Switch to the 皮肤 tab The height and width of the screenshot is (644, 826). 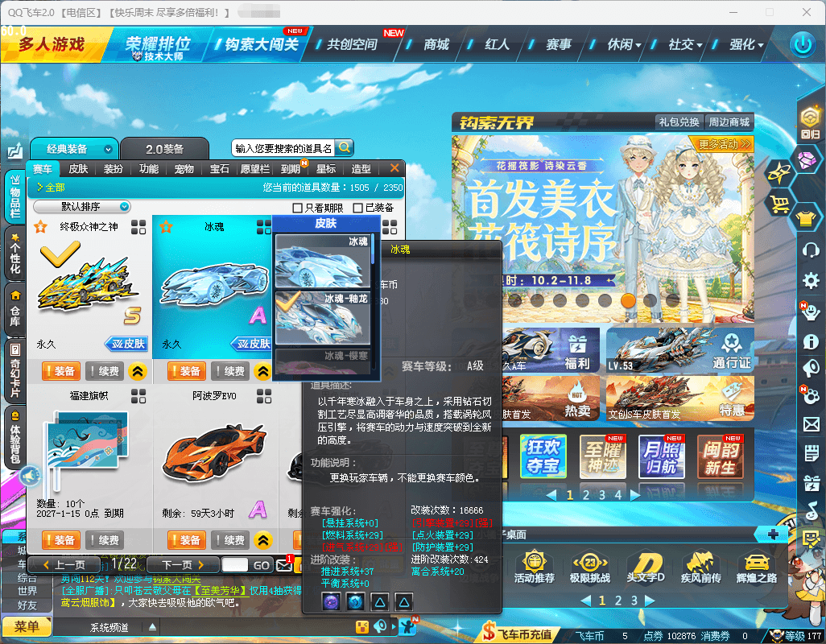point(78,168)
